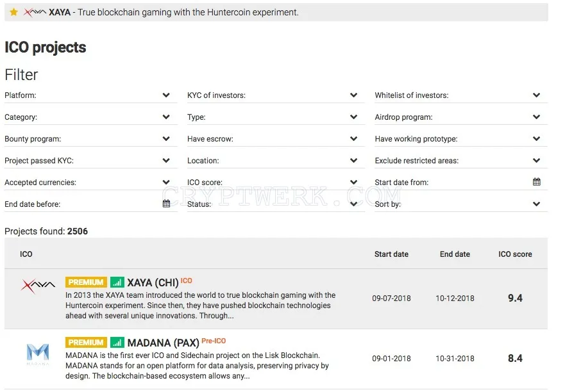The height and width of the screenshot is (392, 565).
Task: Click PREMIUM badge on MADANA row
Action: [86, 342]
